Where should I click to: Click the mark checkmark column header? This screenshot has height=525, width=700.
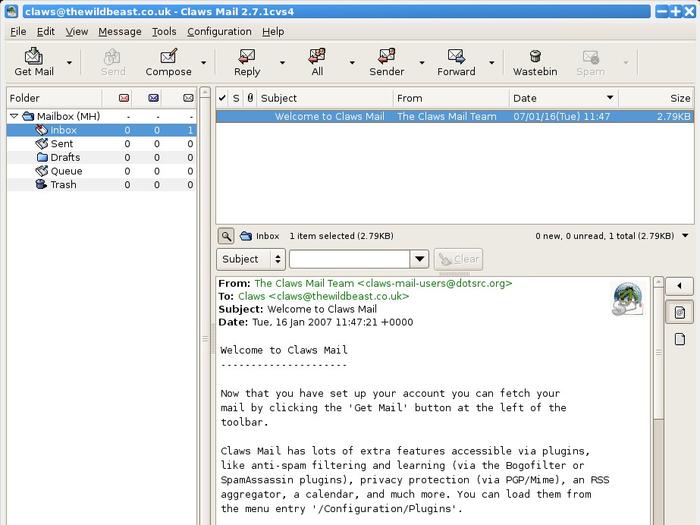point(222,98)
